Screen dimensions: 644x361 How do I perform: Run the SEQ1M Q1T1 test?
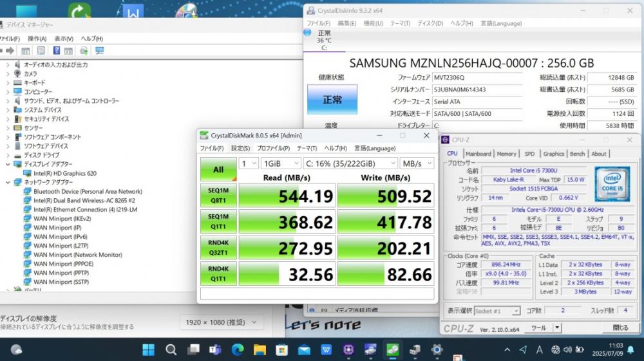[218, 221]
